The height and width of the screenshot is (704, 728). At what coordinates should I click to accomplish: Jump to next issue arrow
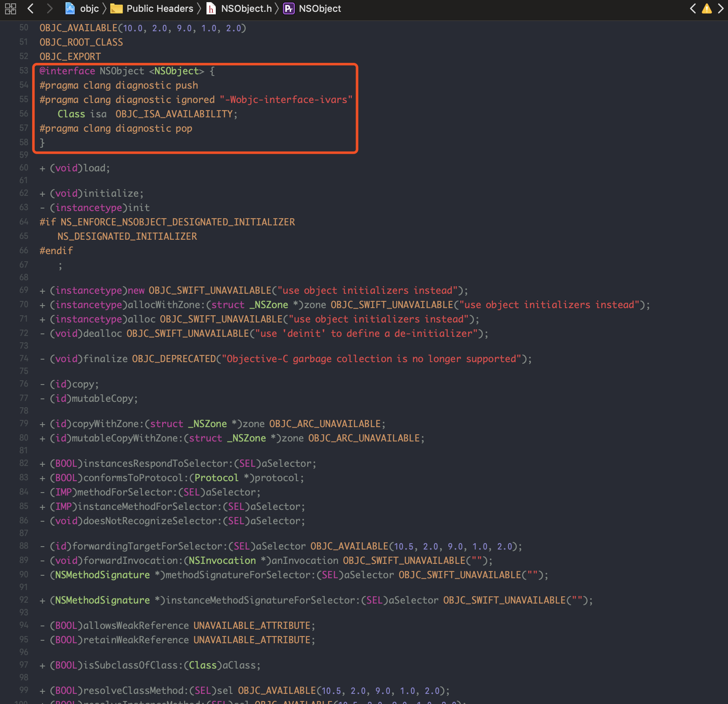(721, 8)
